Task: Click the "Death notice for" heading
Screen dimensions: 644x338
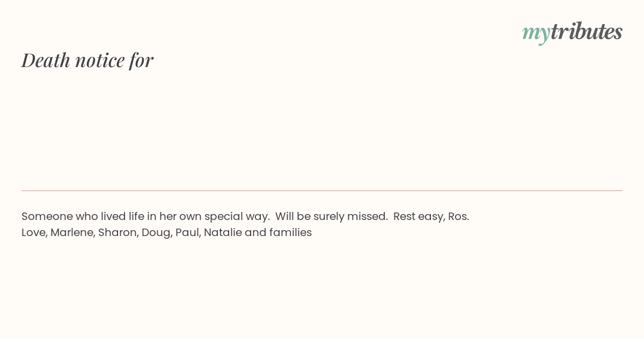Action: [x=87, y=60]
